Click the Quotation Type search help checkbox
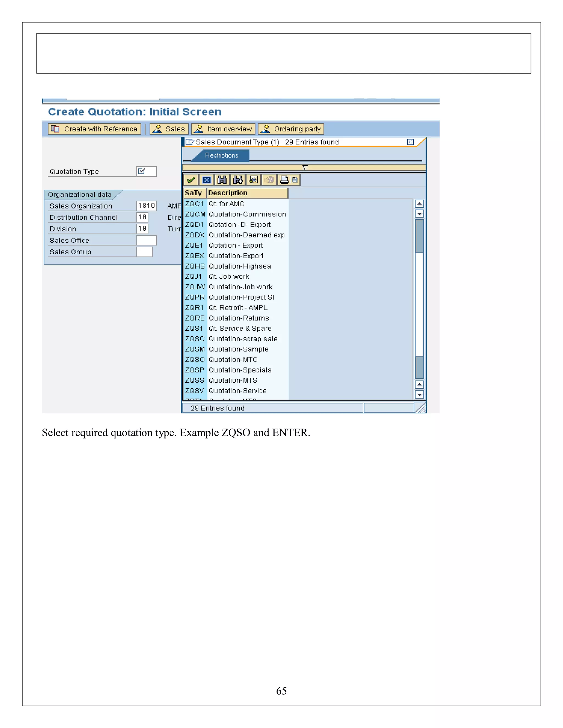Image resolution: width=563 pixels, height=728 pixels. click(142, 171)
